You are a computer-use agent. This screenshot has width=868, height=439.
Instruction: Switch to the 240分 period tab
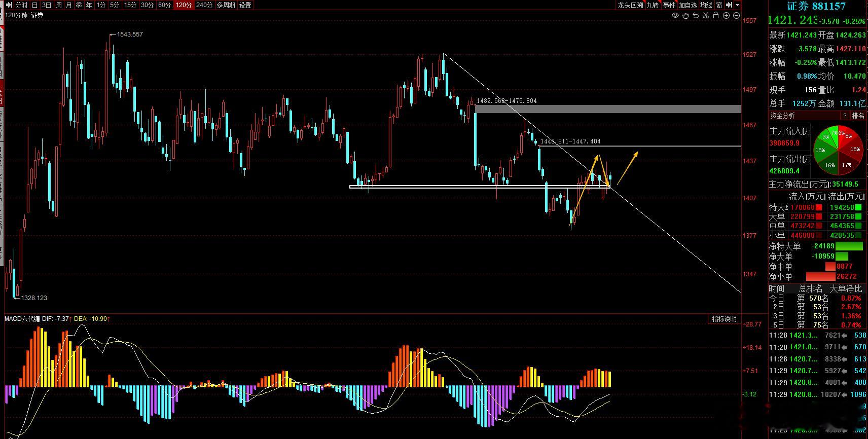pos(204,5)
